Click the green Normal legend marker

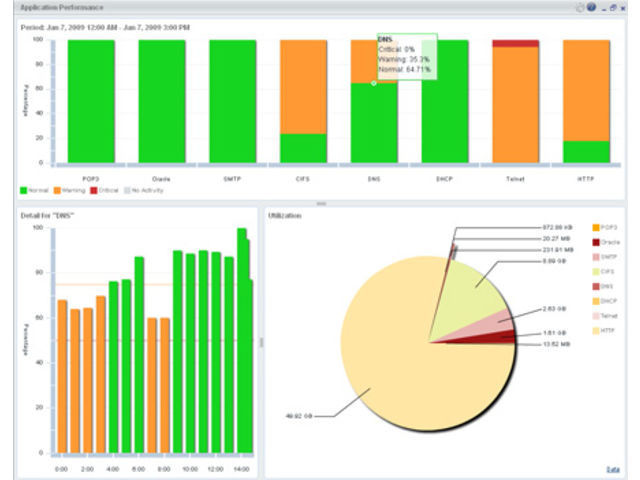pyautogui.click(x=24, y=189)
